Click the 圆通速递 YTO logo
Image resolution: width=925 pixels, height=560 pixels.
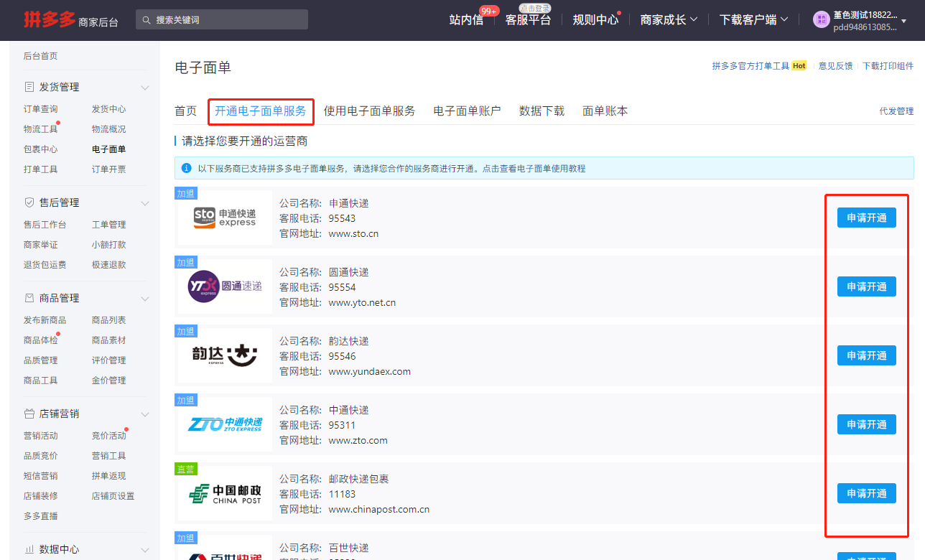pos(225,286)
